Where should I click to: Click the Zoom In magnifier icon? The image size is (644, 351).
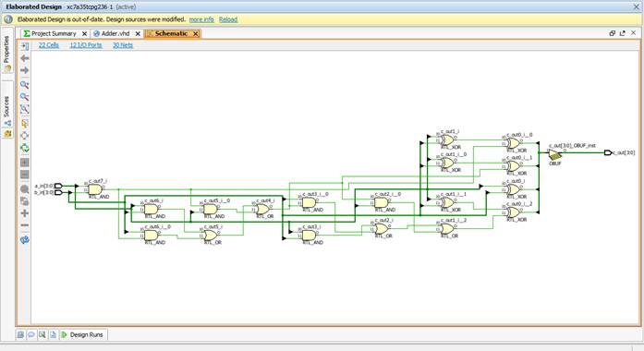click(25, 85)
